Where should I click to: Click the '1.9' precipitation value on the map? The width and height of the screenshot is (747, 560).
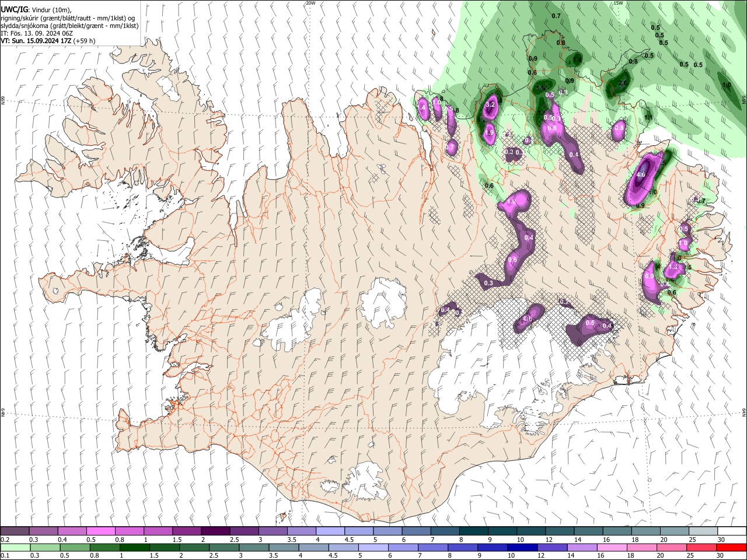[490, 133]
